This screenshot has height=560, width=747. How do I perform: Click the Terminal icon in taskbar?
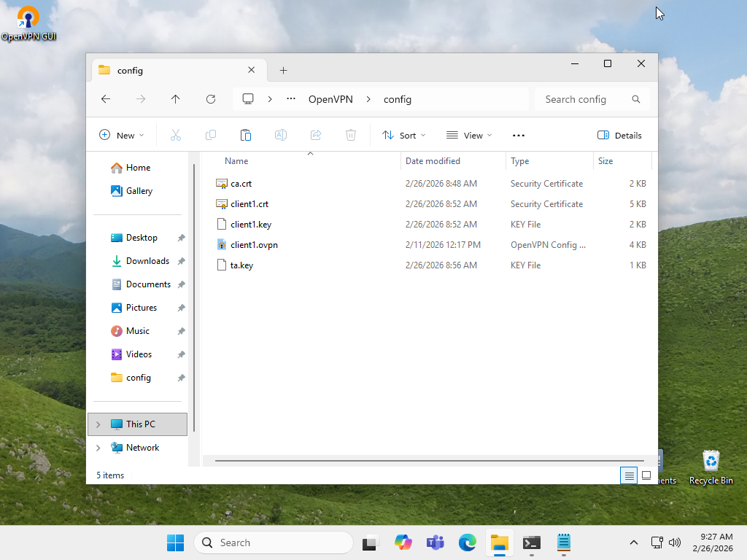pyautogui.click(x=532, y=542)
